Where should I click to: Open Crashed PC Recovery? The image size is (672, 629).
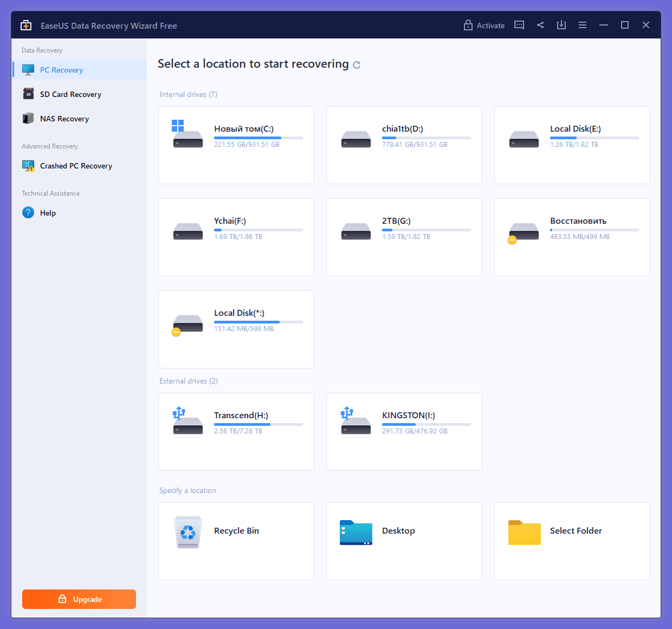coord(80,166)
